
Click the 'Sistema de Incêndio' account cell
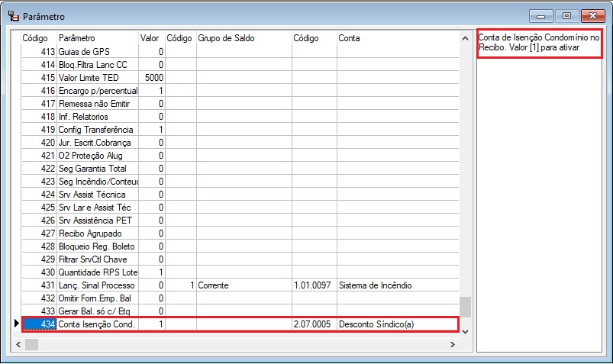click(398, 285)
